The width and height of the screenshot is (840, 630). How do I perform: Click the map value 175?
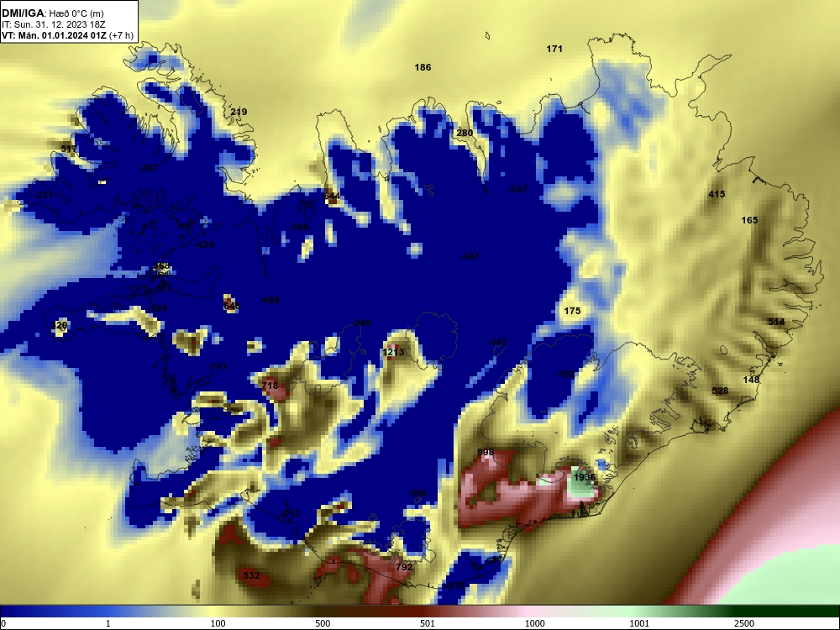(x=572, y=311)
